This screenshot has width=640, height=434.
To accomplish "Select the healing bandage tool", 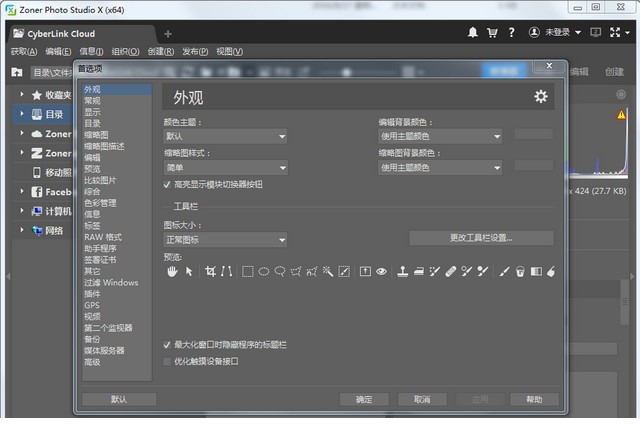I will pos(451,272).
